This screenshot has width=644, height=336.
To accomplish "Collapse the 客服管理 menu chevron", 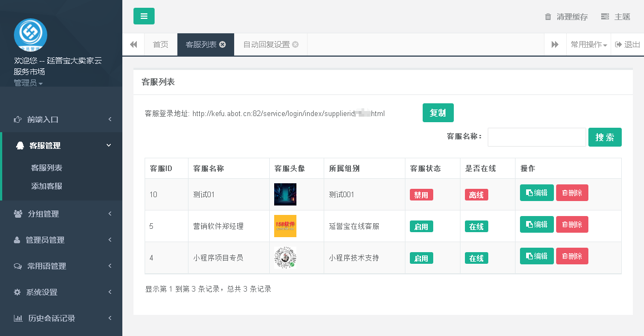I will click(x=109, y=146).
